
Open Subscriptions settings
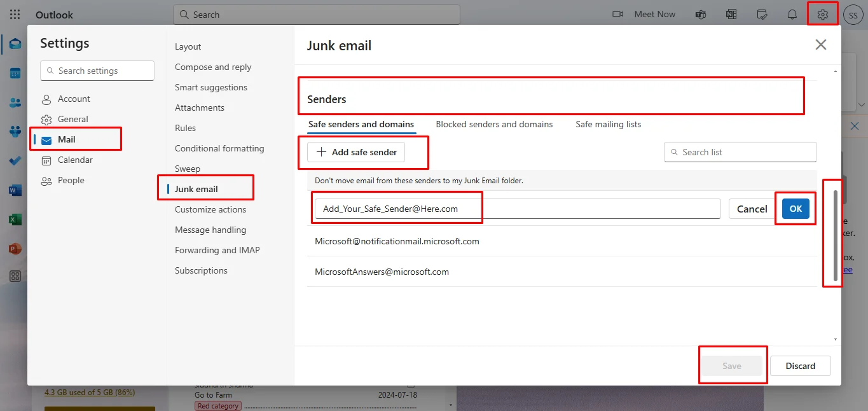coord(201,270)
